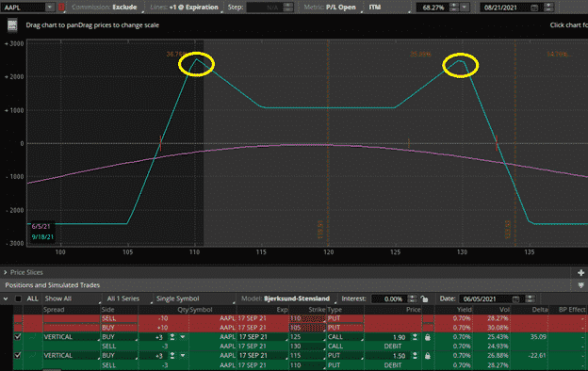Sort by BP Effect column header
The height and width of the screenshot is (371, 588).
572,310
